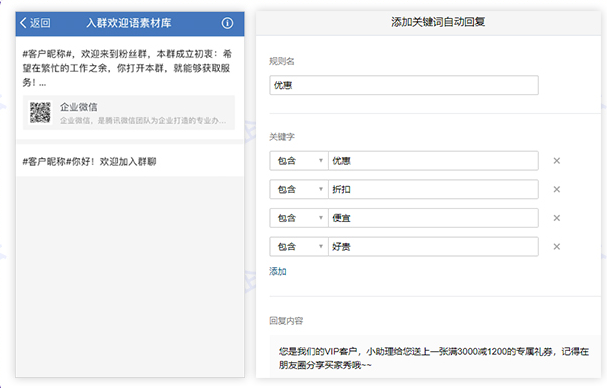Click the 添加 link to add keyword
The height and width of the screenshot is (388, 607).
(x=278, y=271)
